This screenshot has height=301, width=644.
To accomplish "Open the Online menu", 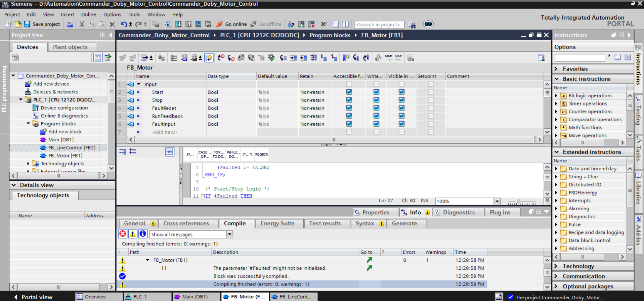I will (88, 14).
